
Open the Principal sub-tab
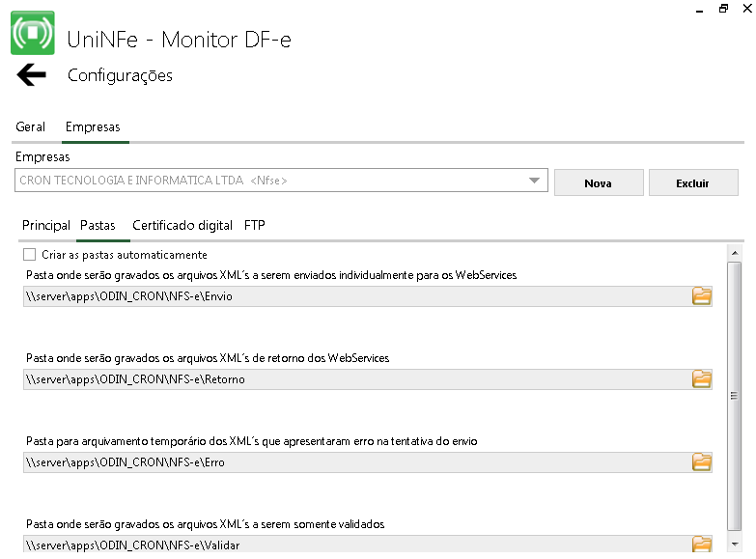(46, 225)
